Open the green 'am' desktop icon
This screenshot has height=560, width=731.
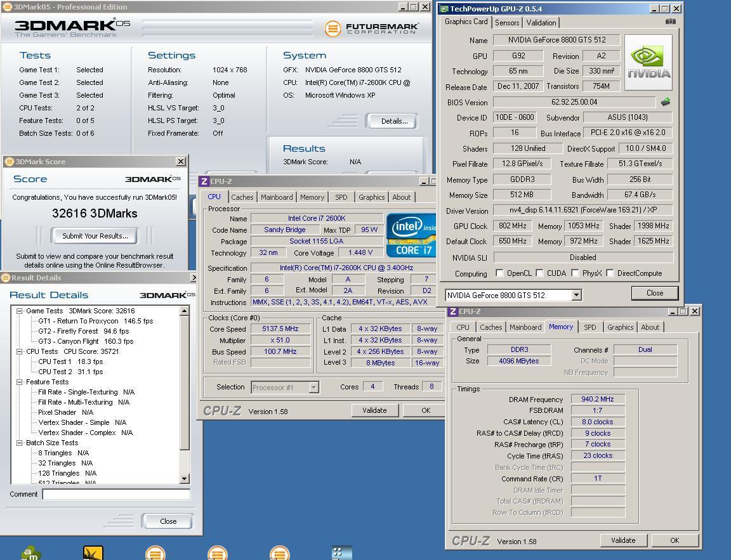coord(31,553)
